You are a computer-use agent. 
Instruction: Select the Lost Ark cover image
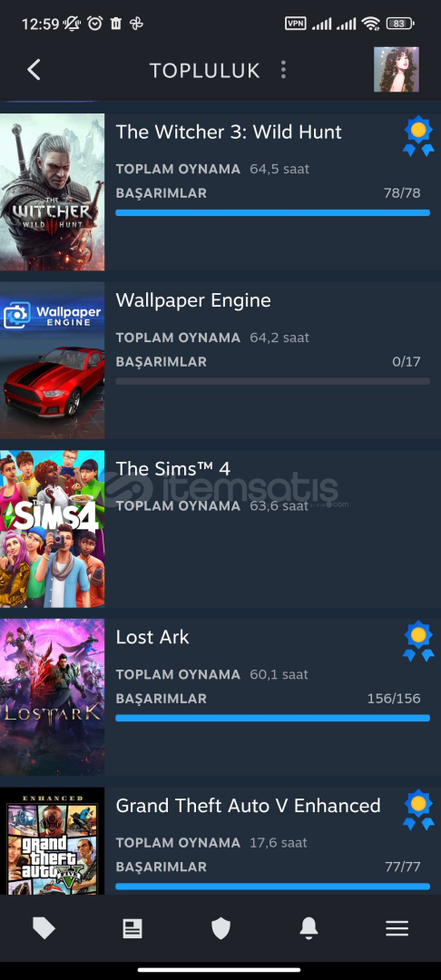52,698
